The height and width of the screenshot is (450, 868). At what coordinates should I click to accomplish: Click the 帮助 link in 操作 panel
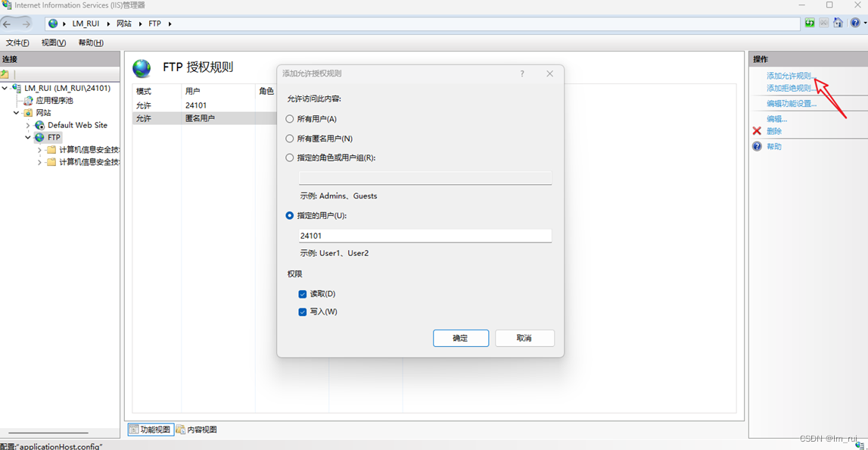pyautogui.click(x=774, y=146)
